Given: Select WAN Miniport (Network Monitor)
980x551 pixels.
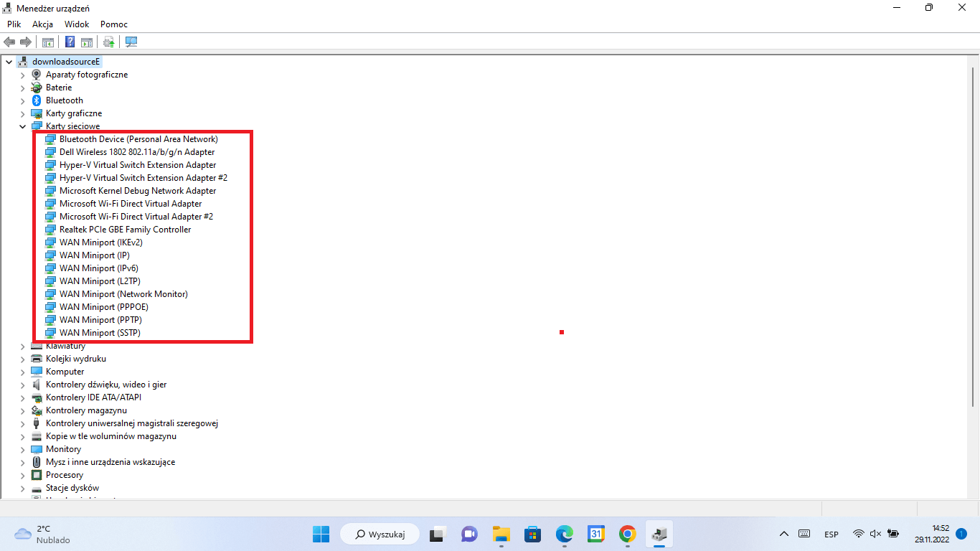Looking at the screenshot, I should (x=123, y=294).
